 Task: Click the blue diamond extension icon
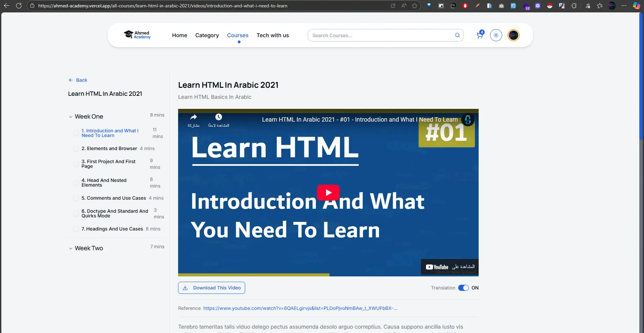click(429, 5)
